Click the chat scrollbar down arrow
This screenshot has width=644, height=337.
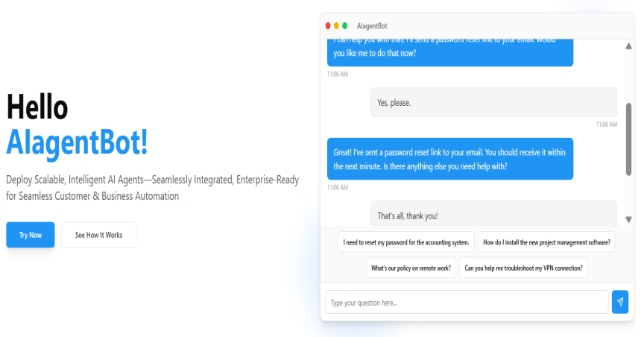tap(628, 219)
